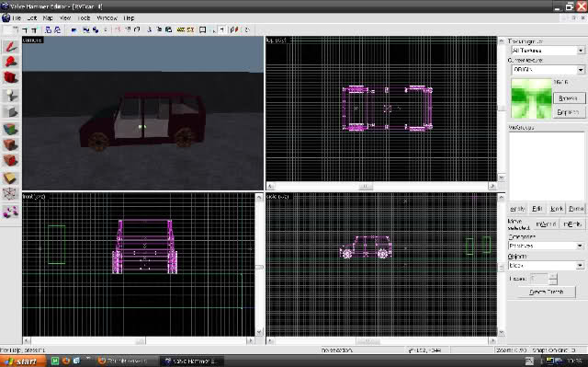Viewport: 588px width, 367px height.
Task: Toggle the auto-selection toolbar button
Action: point(213,30)
